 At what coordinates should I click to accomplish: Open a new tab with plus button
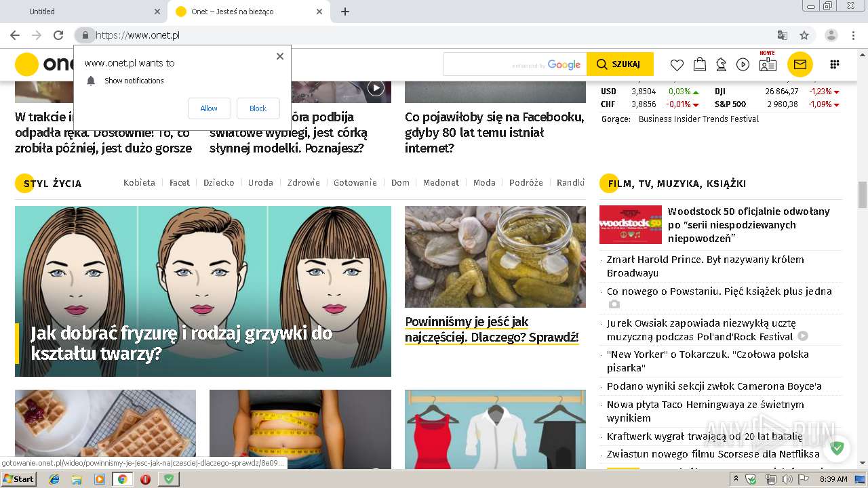click(345, 12)
